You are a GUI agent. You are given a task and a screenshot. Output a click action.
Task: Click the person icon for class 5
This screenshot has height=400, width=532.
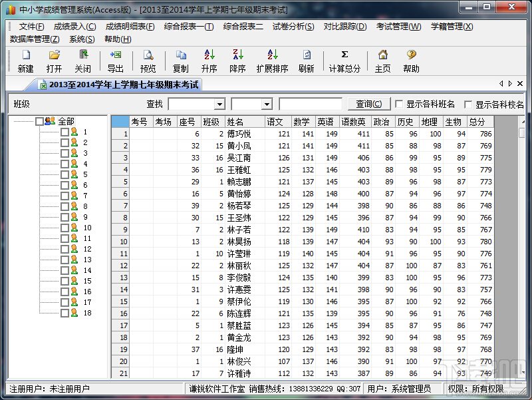74,174
